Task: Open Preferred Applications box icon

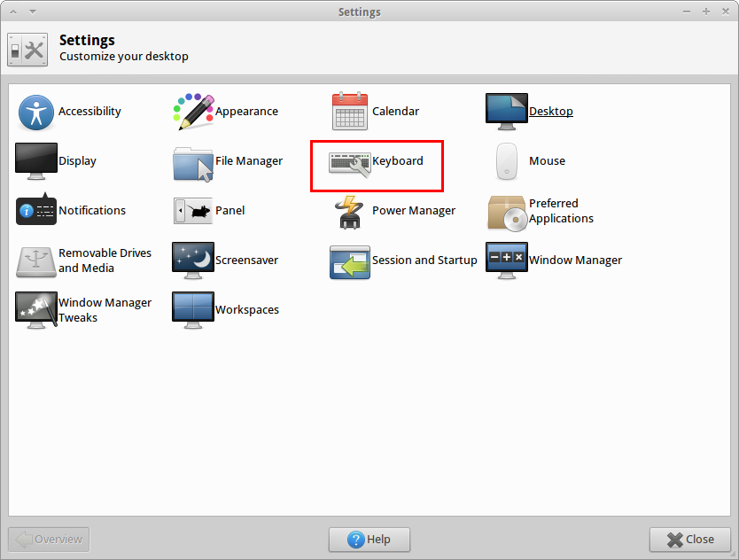Action: [x=507, y=214]
